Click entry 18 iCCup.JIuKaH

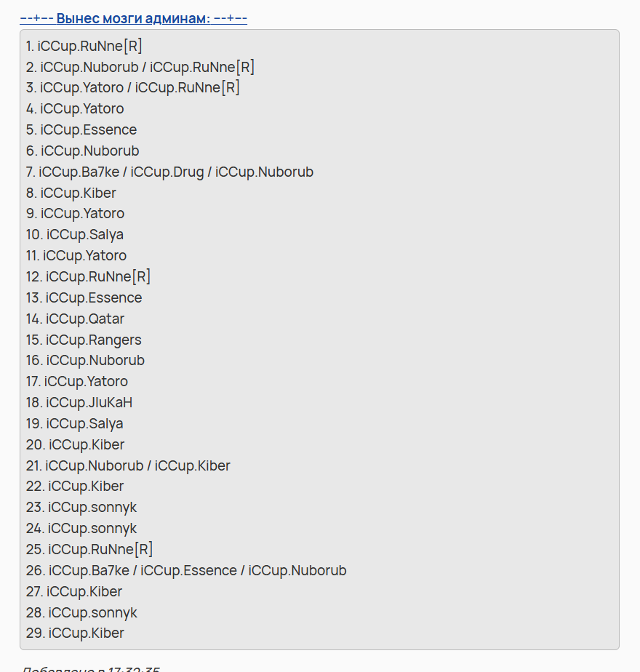coord(79,403)
